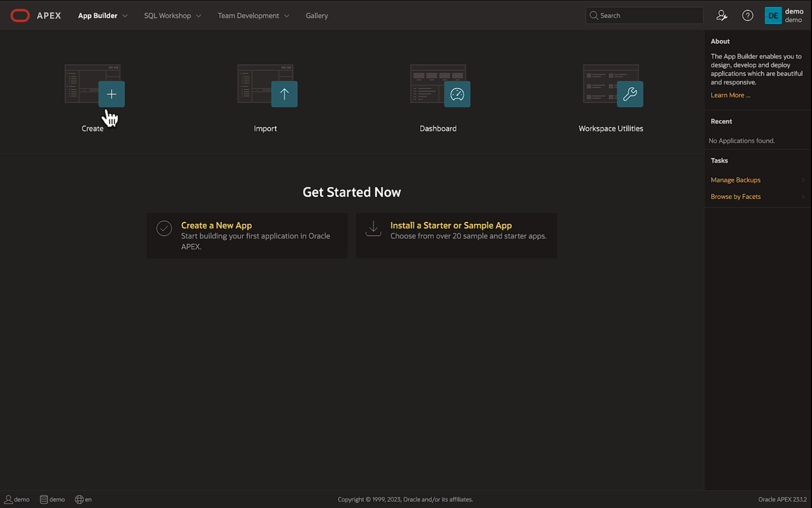Screen dimensions: 812x508
Task: Click the demo user icon in the footer
Action: point(8,500)
